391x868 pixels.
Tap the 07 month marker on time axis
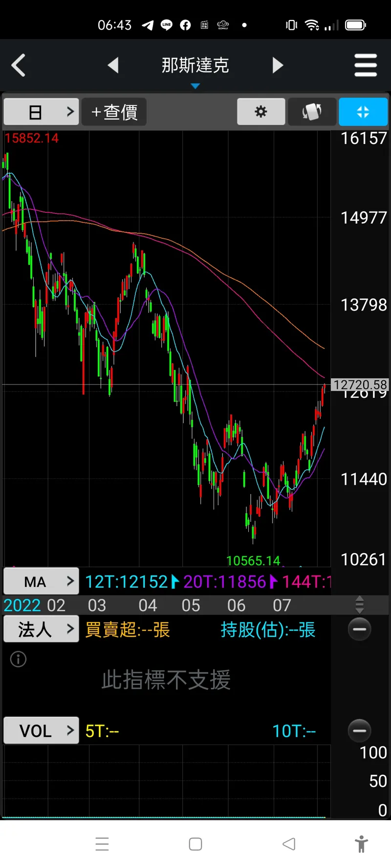[282, 605]
